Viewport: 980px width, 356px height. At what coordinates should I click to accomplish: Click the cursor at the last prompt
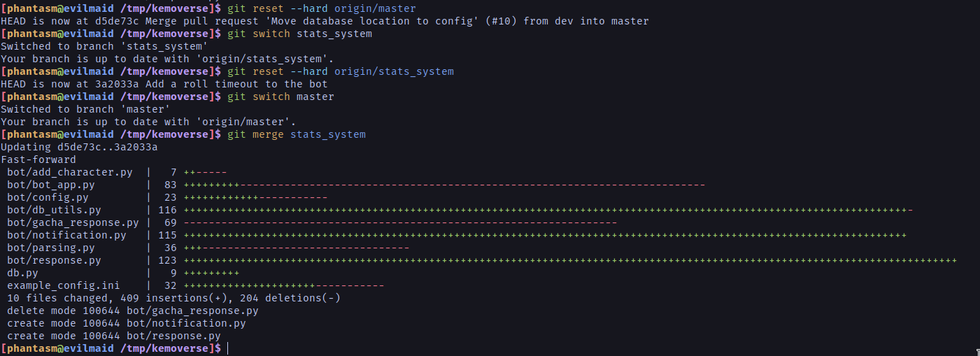[227, 348]
